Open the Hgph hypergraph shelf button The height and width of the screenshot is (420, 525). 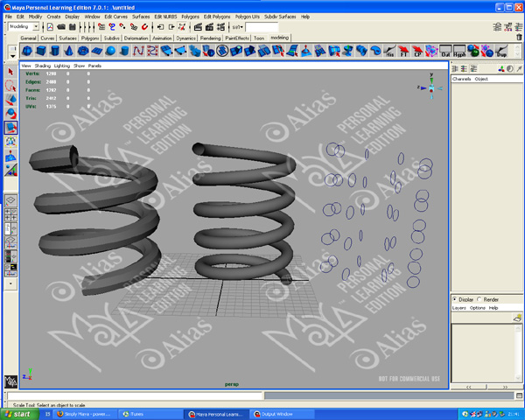pos(459,51)
